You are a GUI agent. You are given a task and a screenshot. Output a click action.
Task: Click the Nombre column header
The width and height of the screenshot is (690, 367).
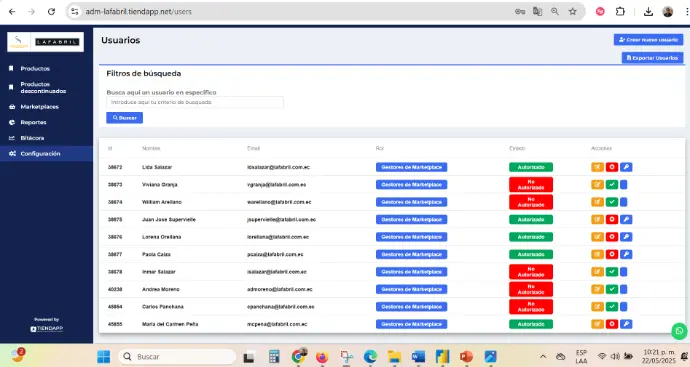point(151,148)
